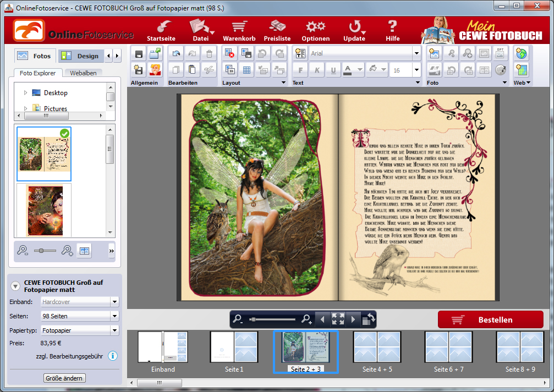Click the paste clipboard icon in Bearbeiten
The width and height of the screenshot is (554, 392).
pyautogui.click(x=192, y=70)
